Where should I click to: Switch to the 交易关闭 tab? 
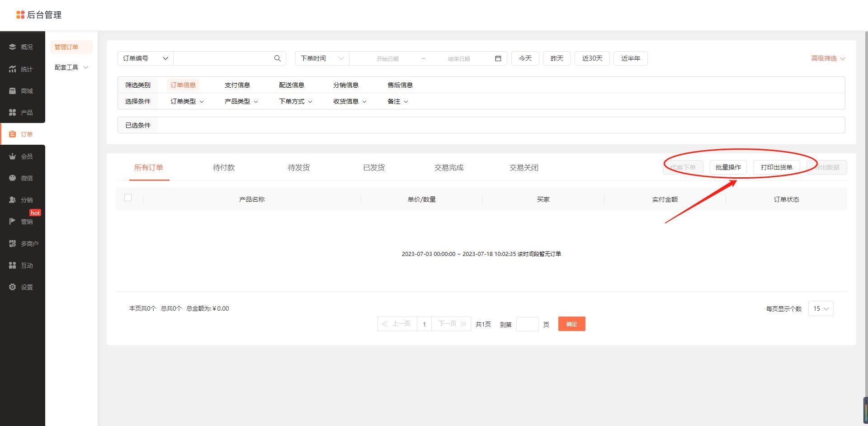pyautogui.click(x=524, y=168)
